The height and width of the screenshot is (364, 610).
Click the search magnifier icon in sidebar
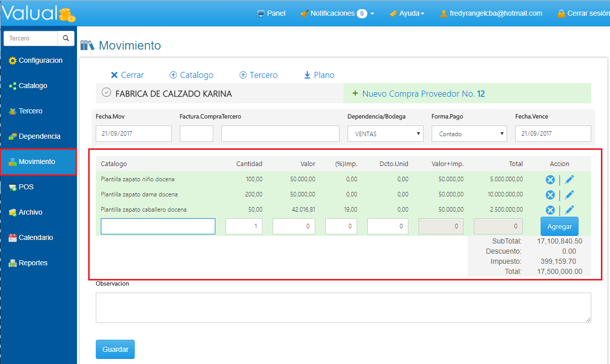click(x=66, y=38)
